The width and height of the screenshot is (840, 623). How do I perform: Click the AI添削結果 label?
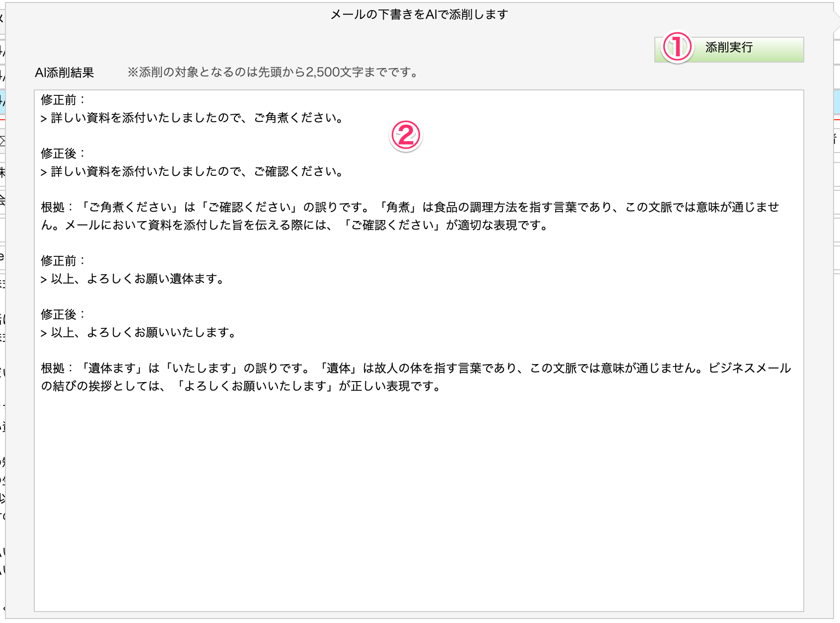[x=65, y=73]
